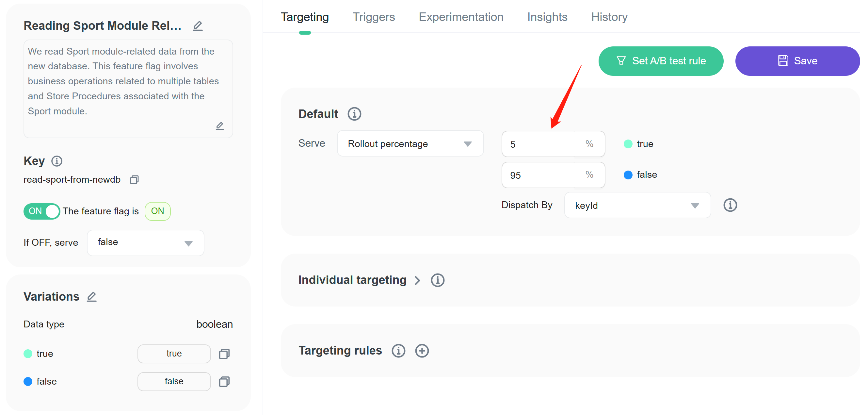
Task: Show Targeting rules info icon
Action: tap(399, 351)
